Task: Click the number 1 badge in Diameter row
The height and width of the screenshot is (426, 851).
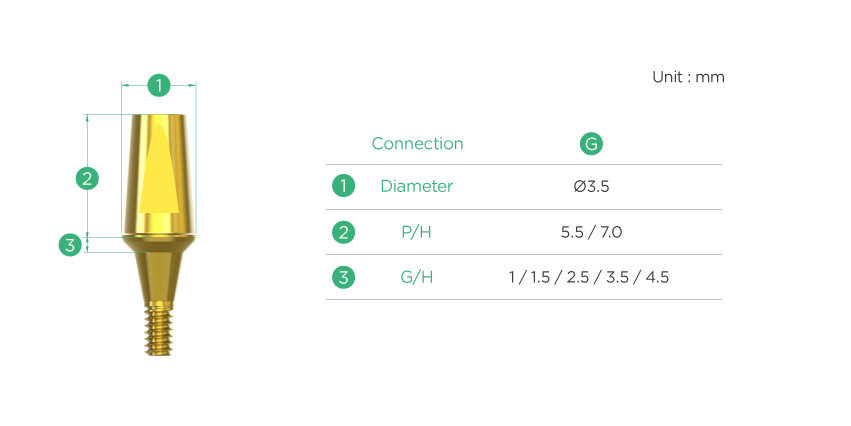Action: coord(344,186)
